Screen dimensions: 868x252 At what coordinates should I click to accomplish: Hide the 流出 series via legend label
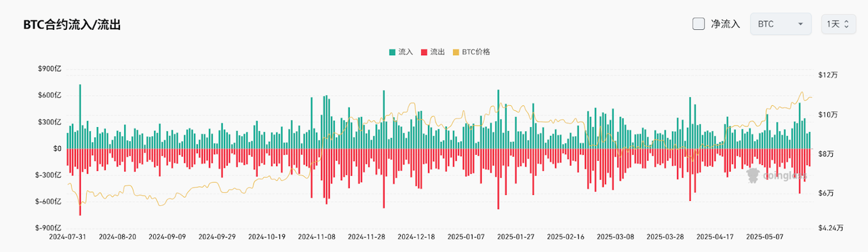(437, 52)
